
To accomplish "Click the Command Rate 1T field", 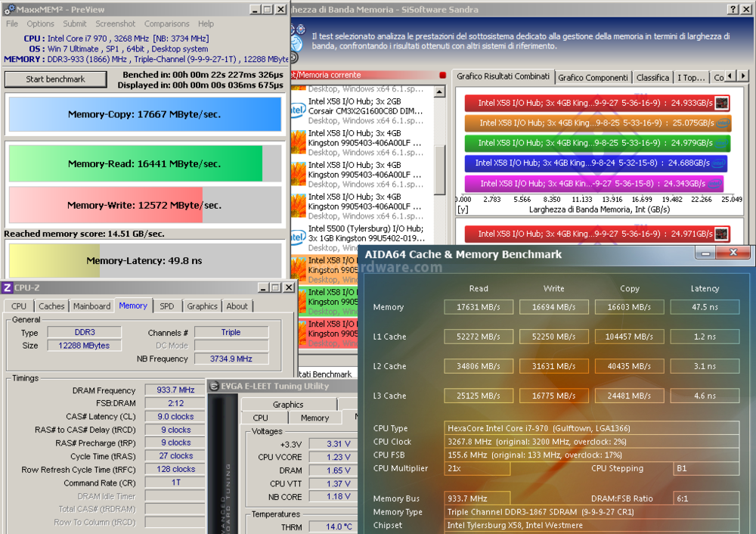I will tap(175, 483).
